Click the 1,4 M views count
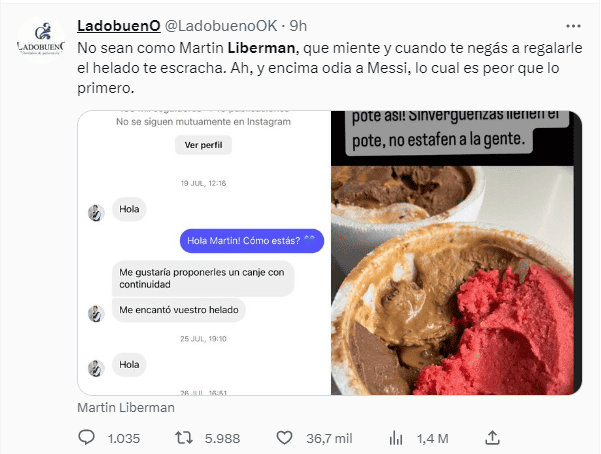The height and width of the screenshot is (454, 601). [x=433, y=438]
